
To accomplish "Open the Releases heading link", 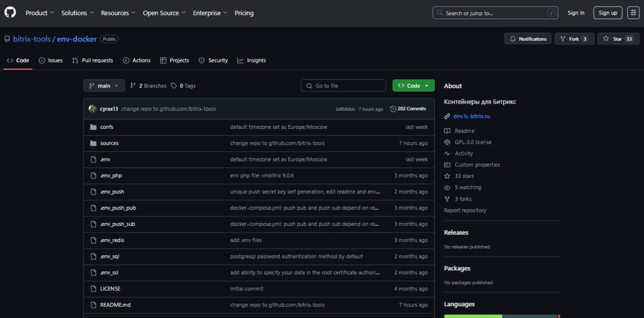I will pyautogui.click(x=456, y=233).
